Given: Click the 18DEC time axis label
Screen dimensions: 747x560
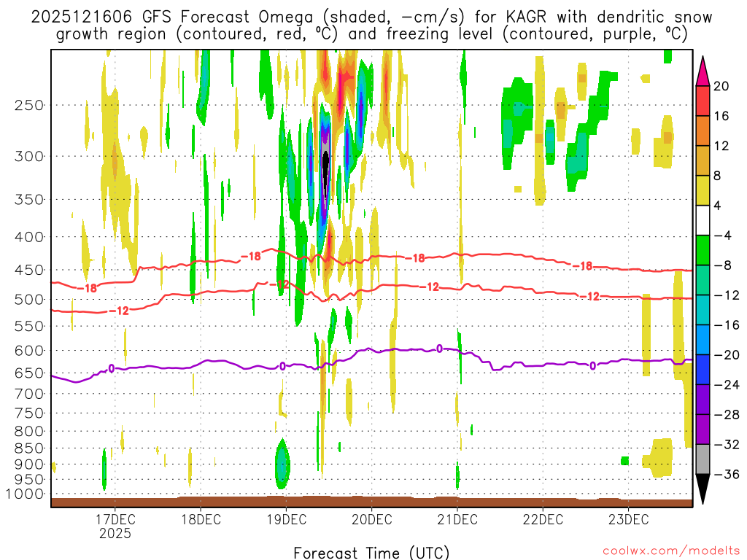Looking at the screenshot, I should [201, 519].
